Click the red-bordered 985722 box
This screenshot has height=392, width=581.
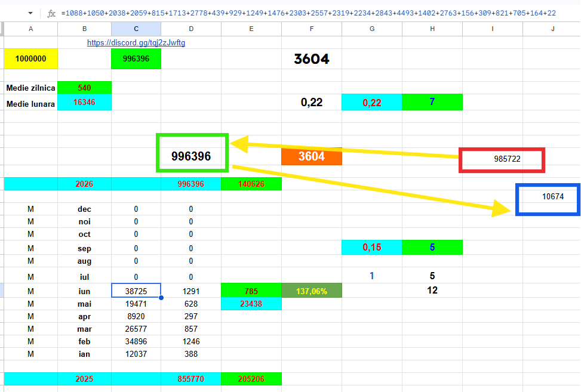pos(502,160)
